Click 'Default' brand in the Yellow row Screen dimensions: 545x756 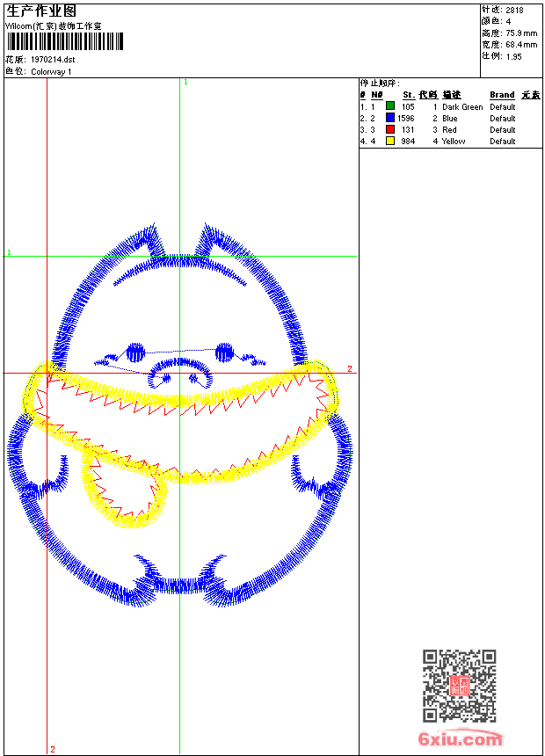pos(502,142)
